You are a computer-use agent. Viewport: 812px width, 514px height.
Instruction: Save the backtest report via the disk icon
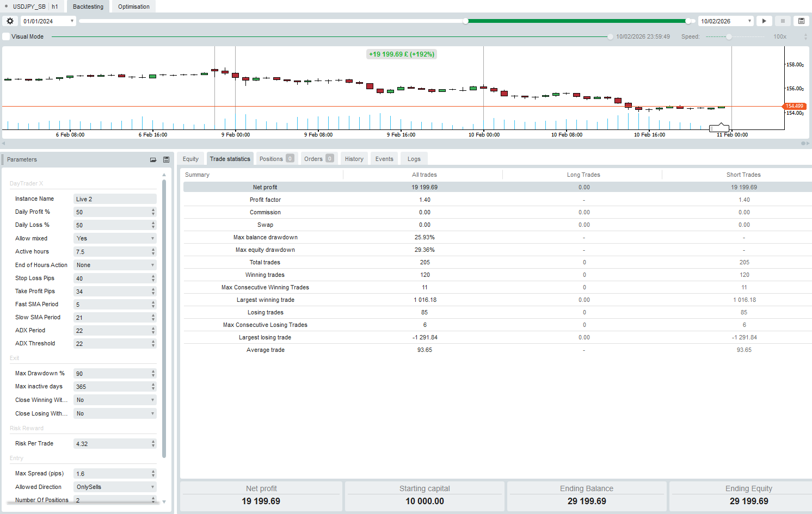pyautogui.click(x=801, y=21)
